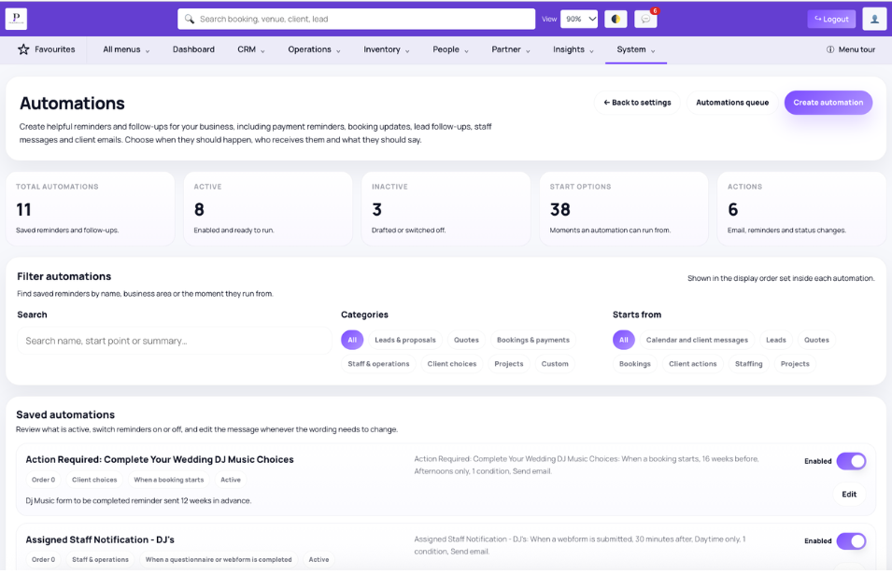Filter categories by Custom

click(x=555, y=364)
